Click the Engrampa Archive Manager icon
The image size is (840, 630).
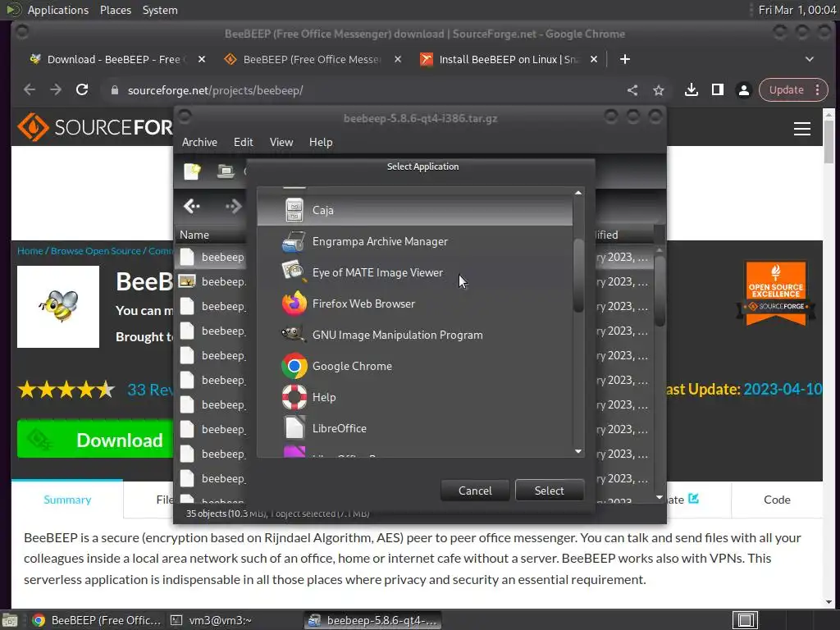(294, 242)
